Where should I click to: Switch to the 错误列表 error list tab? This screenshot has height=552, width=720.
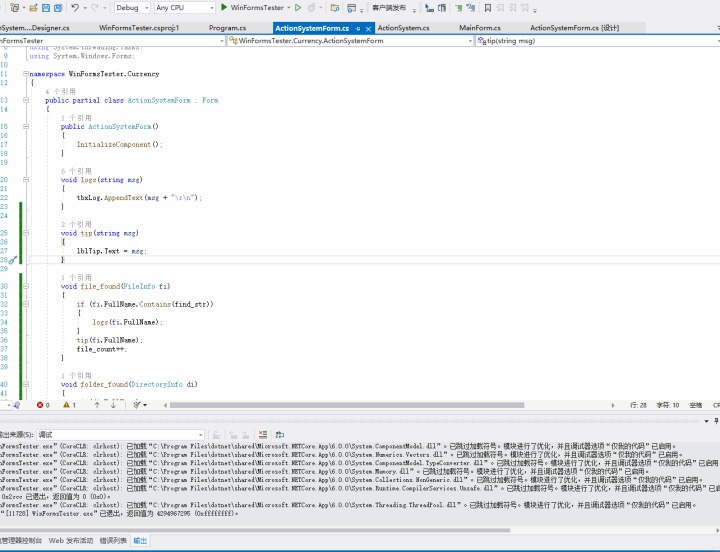pos(113,541)
